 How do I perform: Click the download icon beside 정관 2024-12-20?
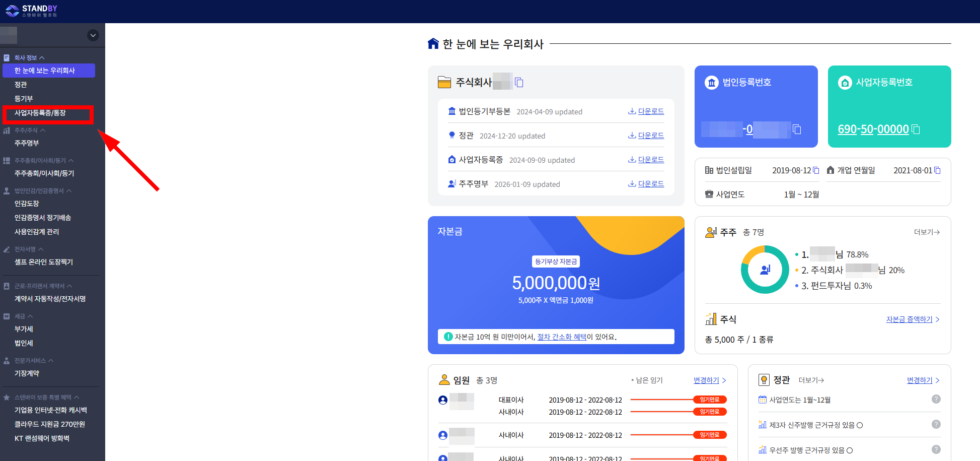632,135
